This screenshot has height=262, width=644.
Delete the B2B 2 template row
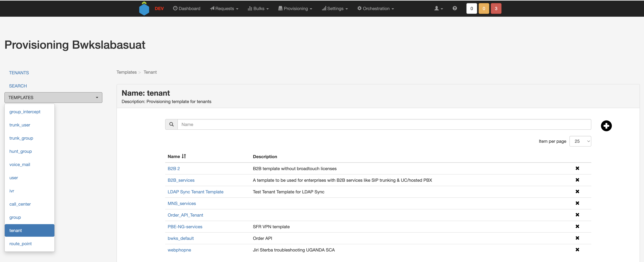(x=577, y=168)
